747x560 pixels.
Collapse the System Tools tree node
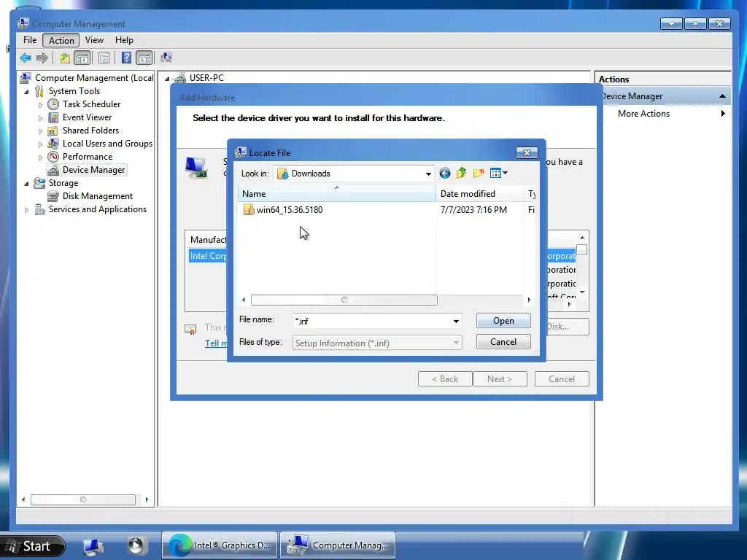[x=27, y=92]
